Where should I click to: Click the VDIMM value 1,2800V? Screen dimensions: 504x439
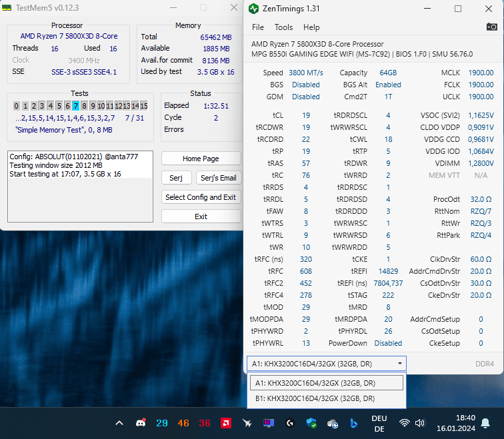[x=481, y=163]
